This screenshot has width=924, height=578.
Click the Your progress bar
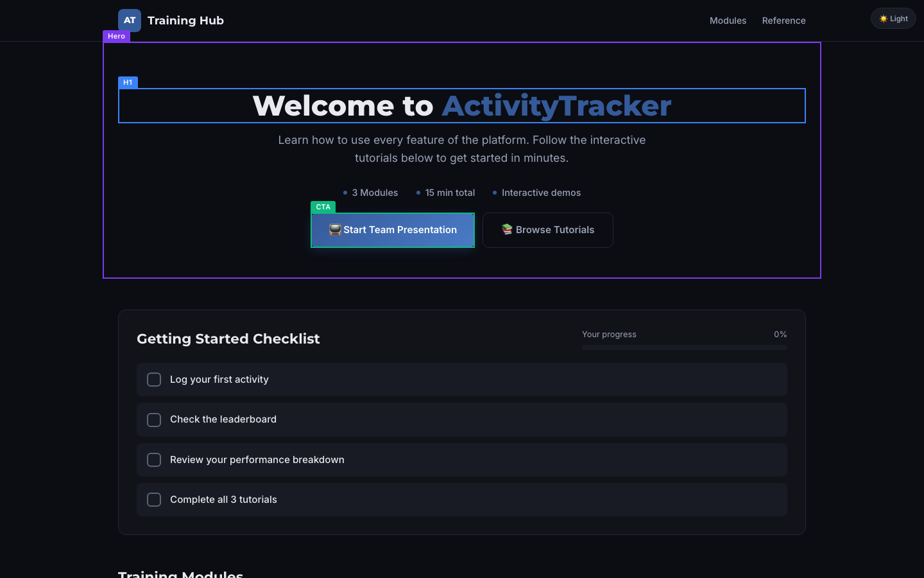pos(685,347)
